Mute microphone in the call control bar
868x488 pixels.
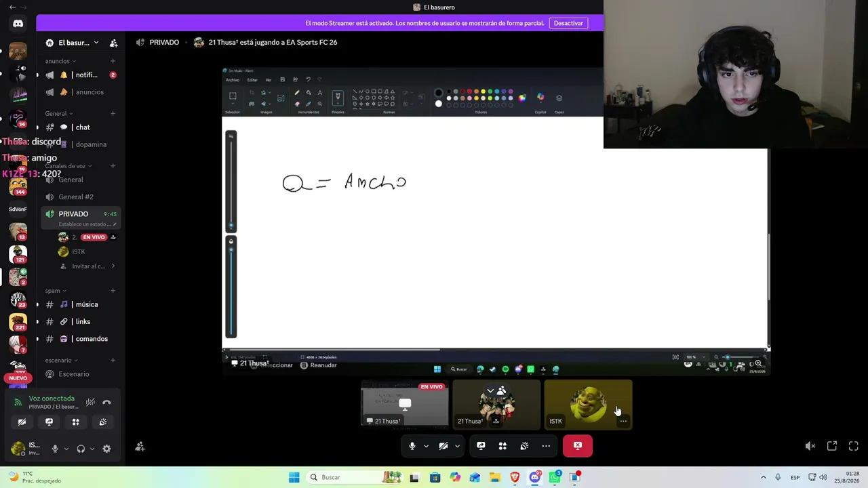click(412, 446)
